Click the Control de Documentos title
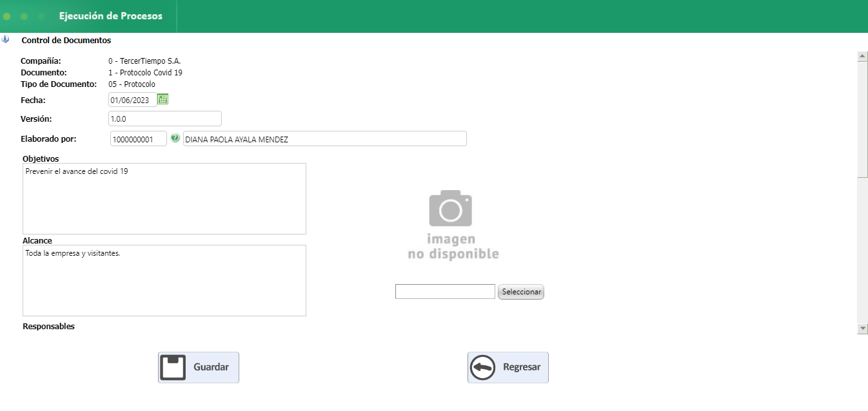Screen dimensions: 868x411 tap(66, 40)
